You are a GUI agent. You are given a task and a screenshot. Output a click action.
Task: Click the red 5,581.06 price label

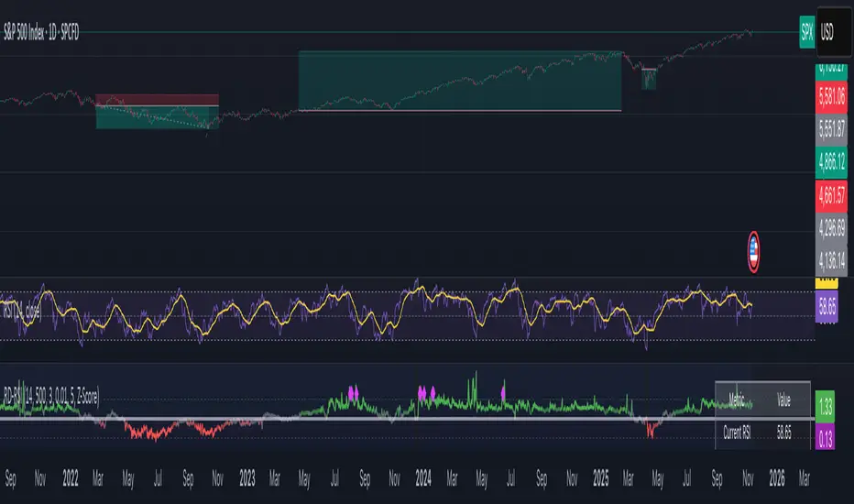pyautogui.click(x=831, y=97)
